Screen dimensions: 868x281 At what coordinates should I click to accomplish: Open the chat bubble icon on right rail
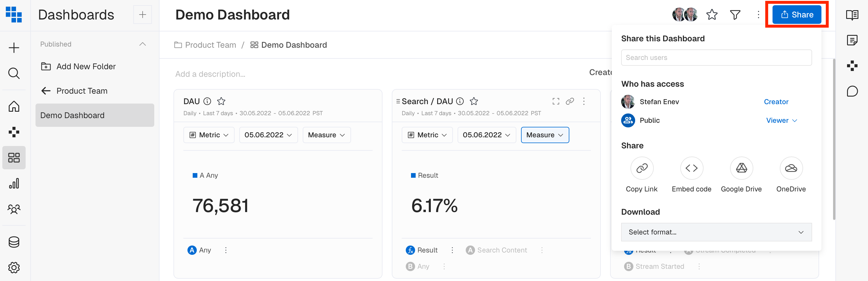coord(852,91)
